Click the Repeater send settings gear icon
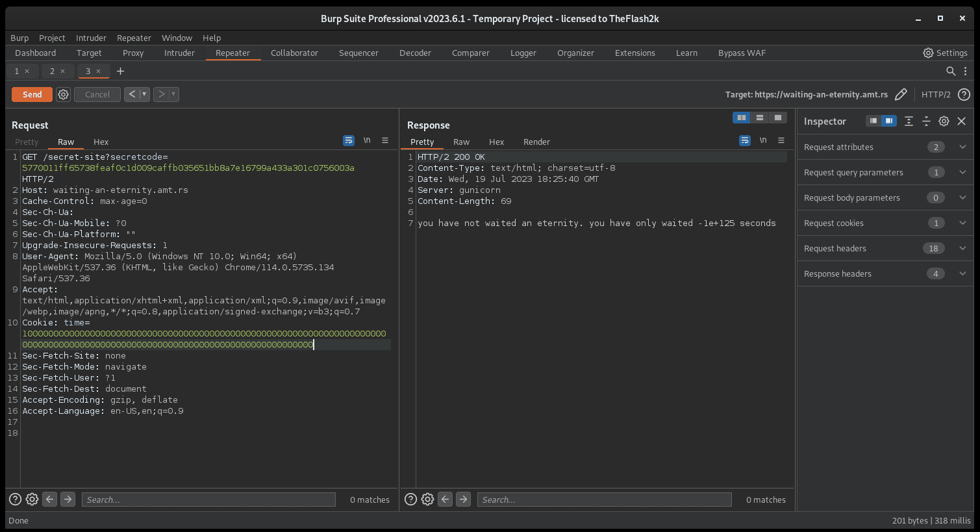The width and height of the screenshot is (980, 532). pyautogui.click(x=63, y=94)
